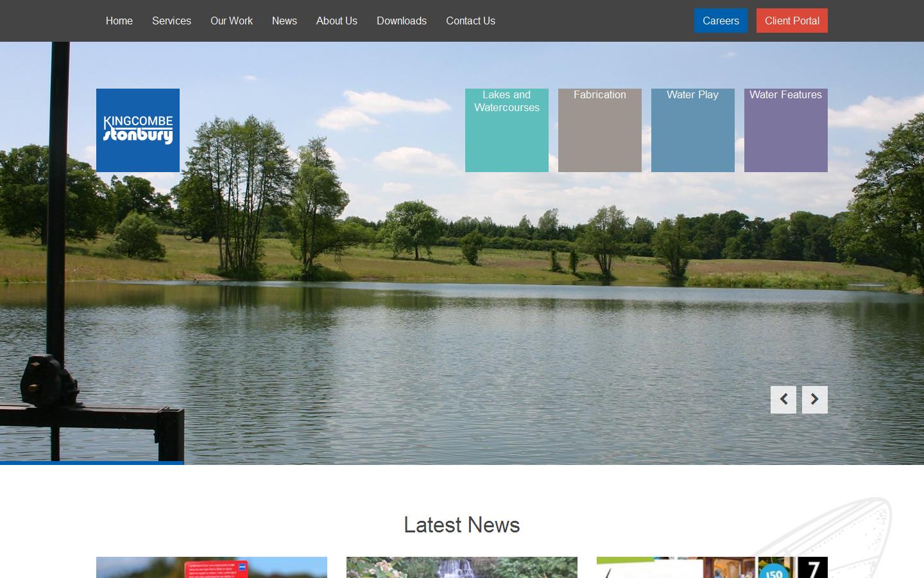Click the blue slider progress bar
Image resolution: width=924 pixels, height=578 pixels.
tap(92, 463)
